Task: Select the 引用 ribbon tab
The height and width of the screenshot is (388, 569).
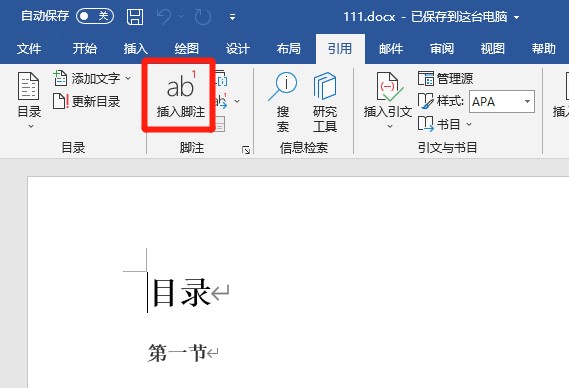Action: click(x=340, y=49)
